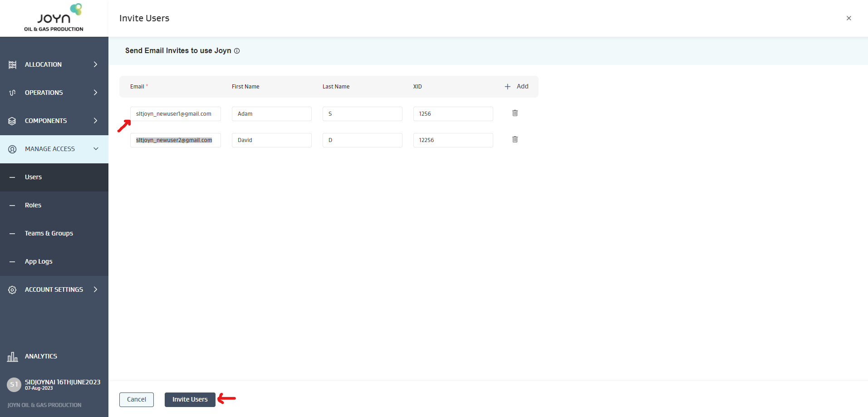Open Analytics bar chart icon
Image resolution: width=868 pixels, height=417 pixels.
(x=12, y=357)
